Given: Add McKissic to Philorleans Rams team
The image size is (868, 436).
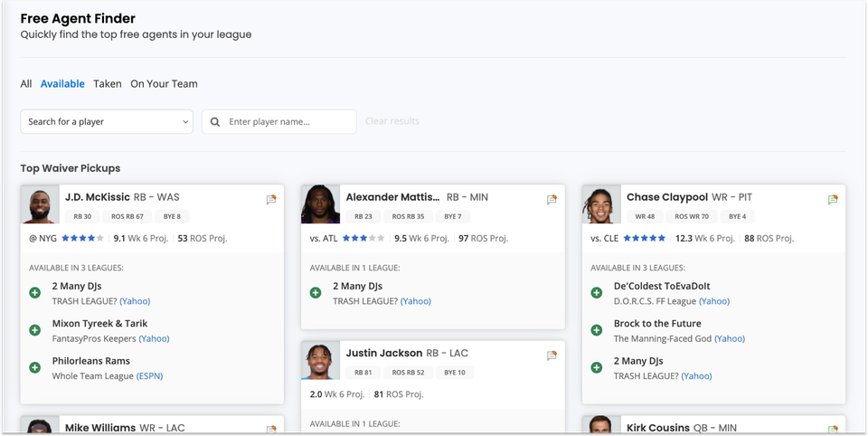Looking at the screenshot, I should pyautogui.click(x=35, y=367).
